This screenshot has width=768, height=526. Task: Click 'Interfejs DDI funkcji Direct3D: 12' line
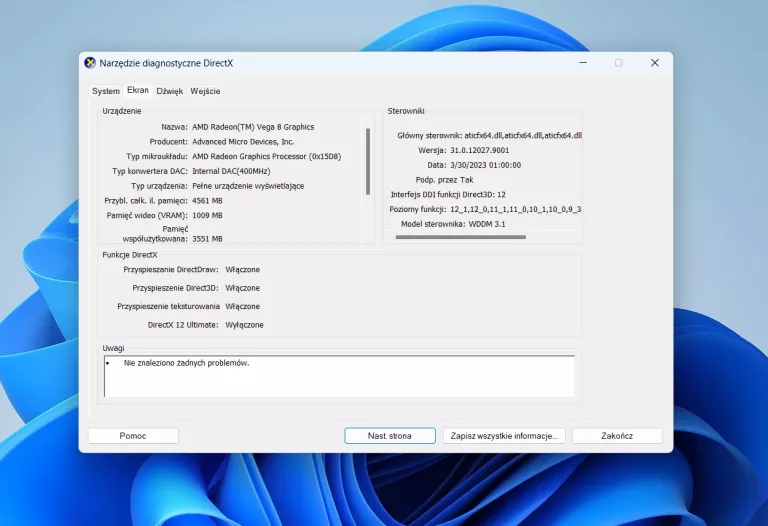click(x=448, y=194)
